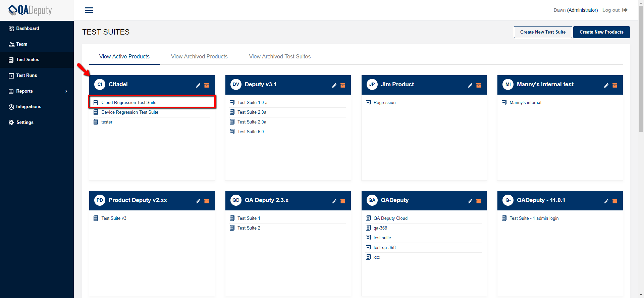Open Integrations in the sidebar
The width and height of the screenshot is (644, 298).
point(37,107)
